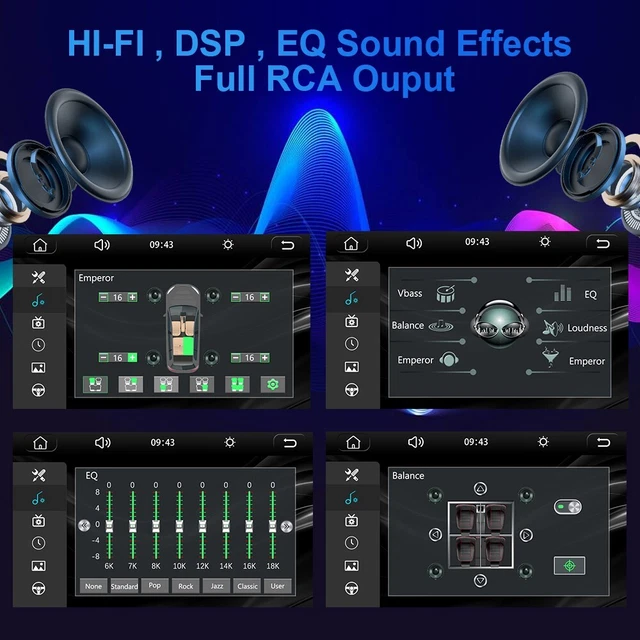640x640 pixels.
Task: Tap the rear-left speaker icon on Balance screen
Action: click(x=435, y=571)
